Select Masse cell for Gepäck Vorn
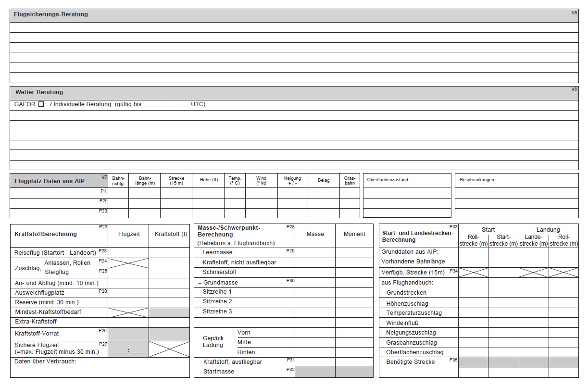Viewport: 588px width, 386px height. click(x=315, y=333)
